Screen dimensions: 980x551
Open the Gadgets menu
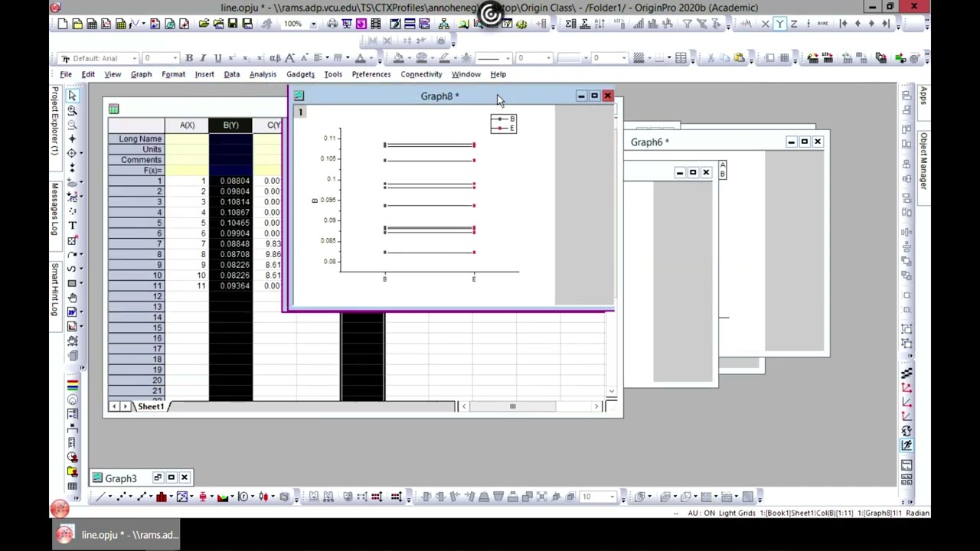pyautogui.click(x=300, y=74)
